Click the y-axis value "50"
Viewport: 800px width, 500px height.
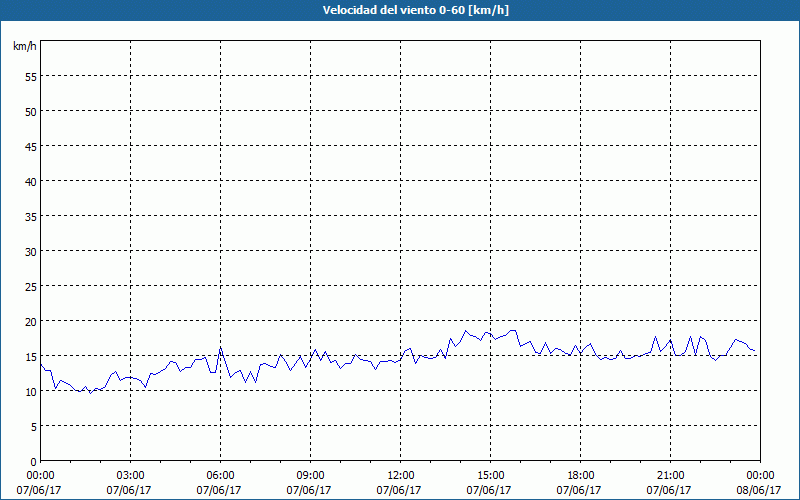coord(31,112)
